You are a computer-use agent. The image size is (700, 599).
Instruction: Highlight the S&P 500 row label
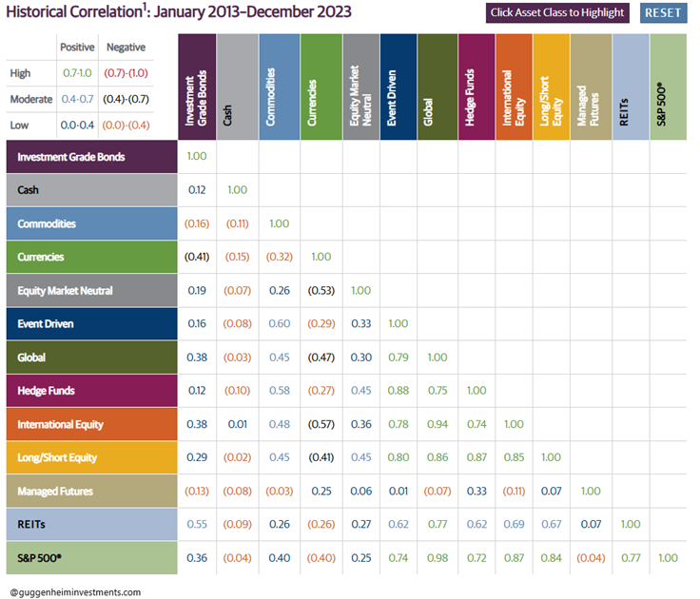click(x=91, y=557)
